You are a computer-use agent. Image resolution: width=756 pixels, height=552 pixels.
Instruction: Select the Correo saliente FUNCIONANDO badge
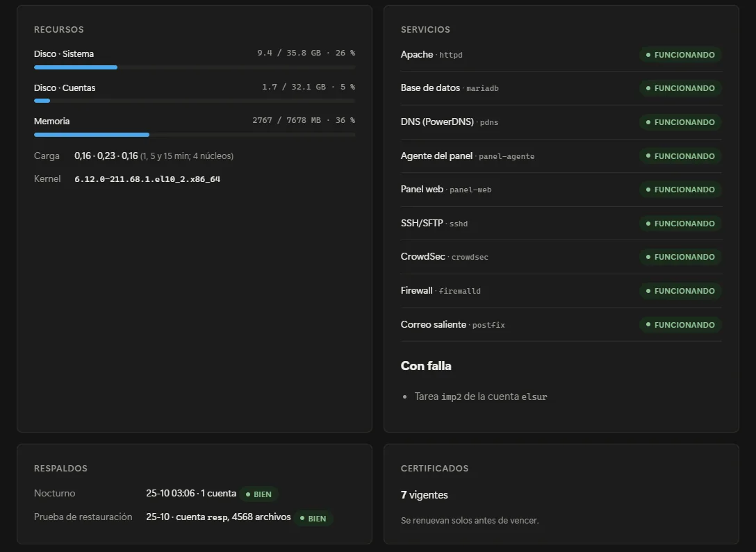680,325
